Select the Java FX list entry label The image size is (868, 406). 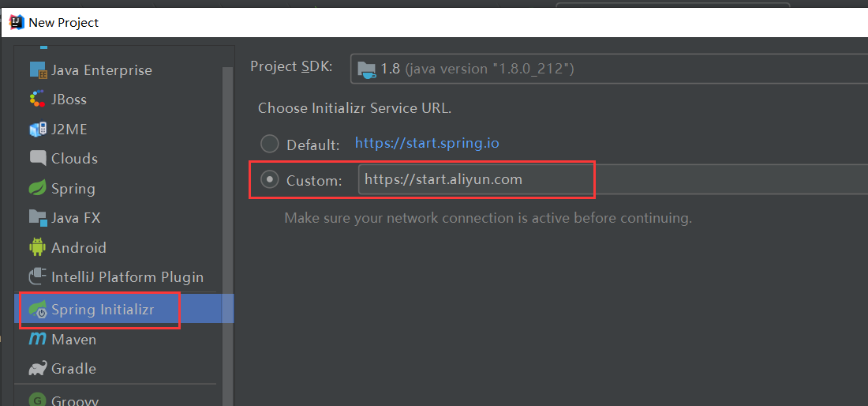click(x=76, y=218)
